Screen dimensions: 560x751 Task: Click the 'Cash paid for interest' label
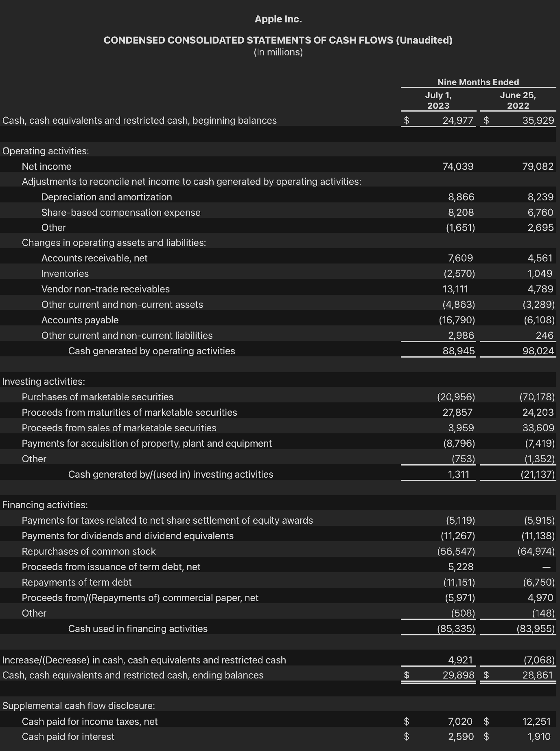click(68, 737)
